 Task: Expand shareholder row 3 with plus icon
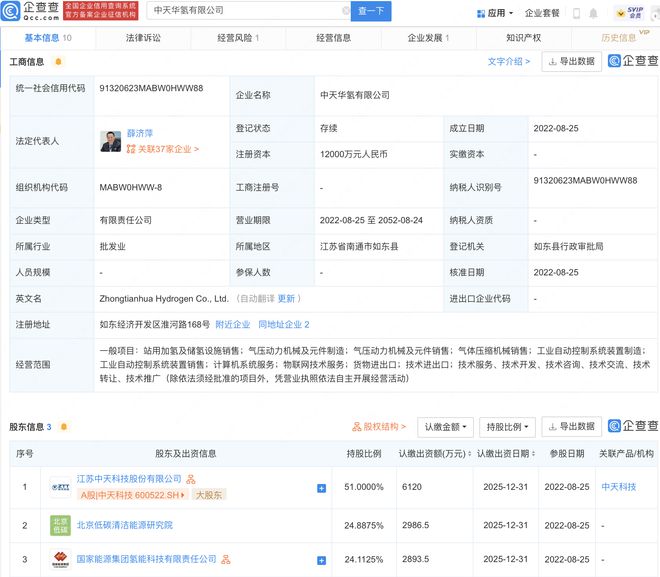pyautogui.click(x=321, y=560)
